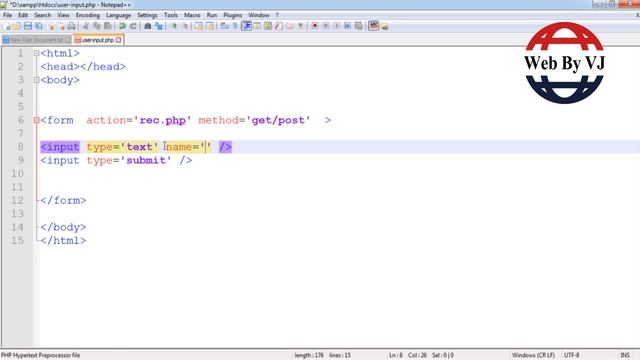The width and height of the screenshot is (640, 360).
Task: Open the Tools menu
Action: point(171,15)
